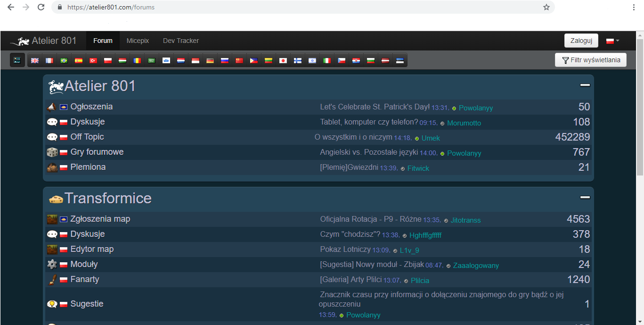Select the Saudi Arabian flag community
The width and height of the screenshot is (644, 325).
click(152, 60)
